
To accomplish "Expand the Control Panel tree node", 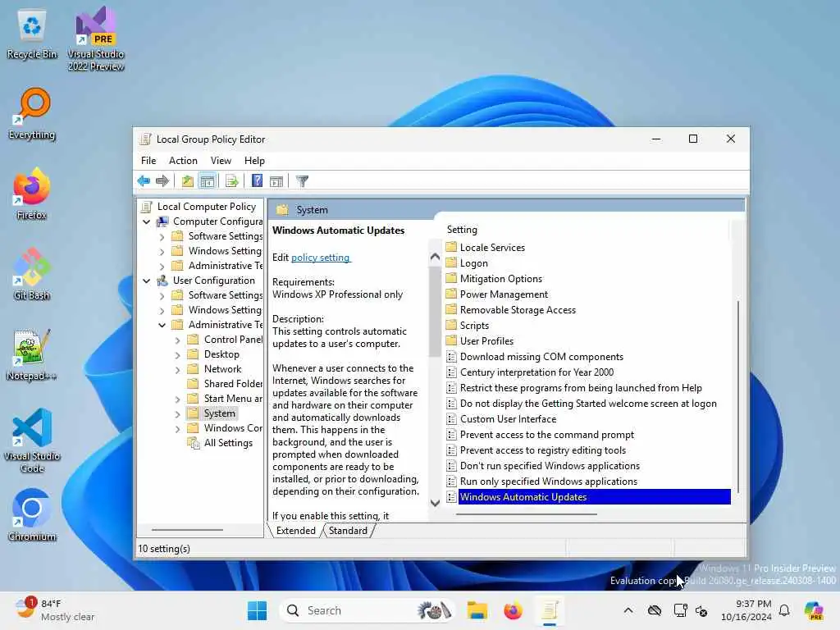I will click(177, 340).
